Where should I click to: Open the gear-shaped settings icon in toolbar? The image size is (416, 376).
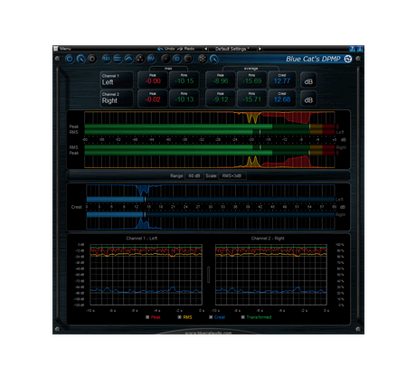(x=202, y=59)
